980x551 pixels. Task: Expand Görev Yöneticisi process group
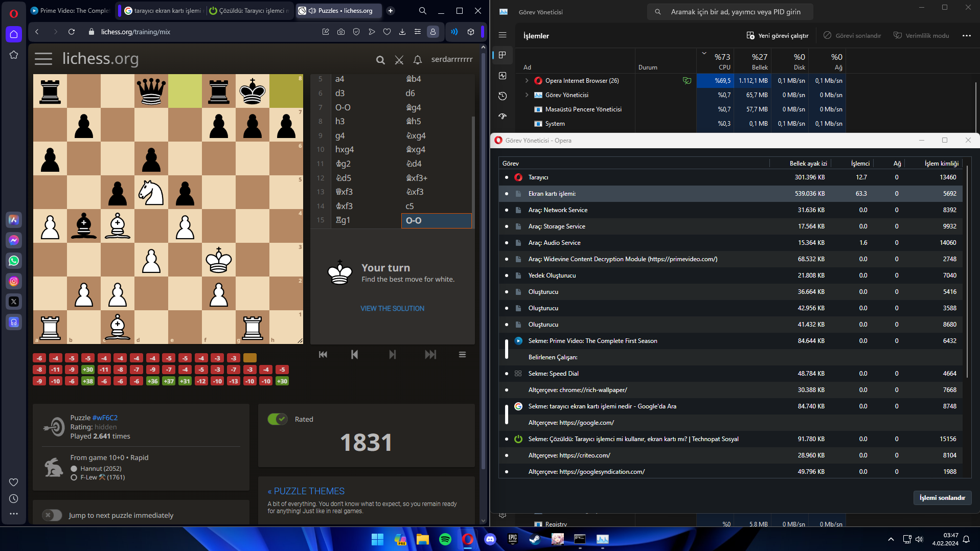point(527,95)
